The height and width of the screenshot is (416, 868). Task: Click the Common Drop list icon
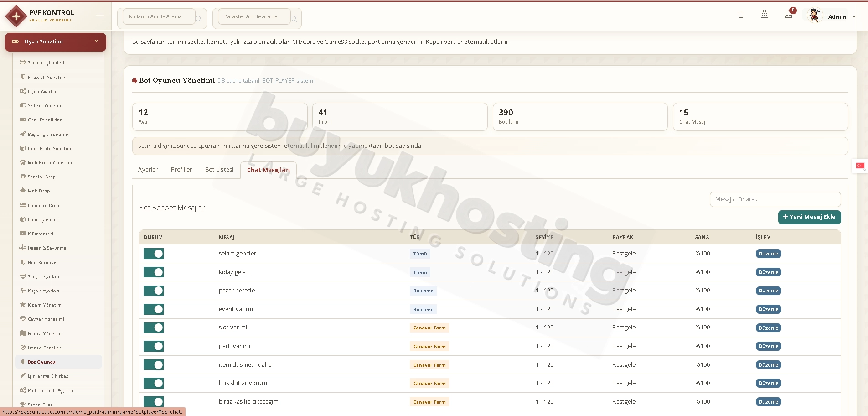23,205
